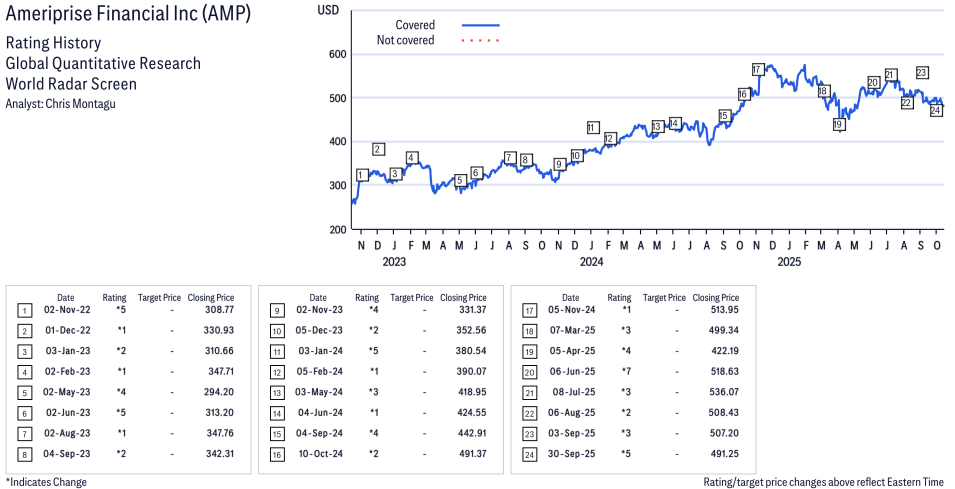
Task: Click marker 11 on the chart line
Action: [593, 128]
